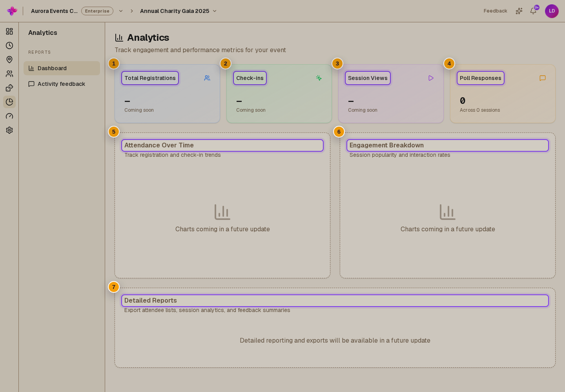Screen dimensions: 565x392
Task: Click 'Coming soon' in Check-ins card
Action: click(251, 110)
